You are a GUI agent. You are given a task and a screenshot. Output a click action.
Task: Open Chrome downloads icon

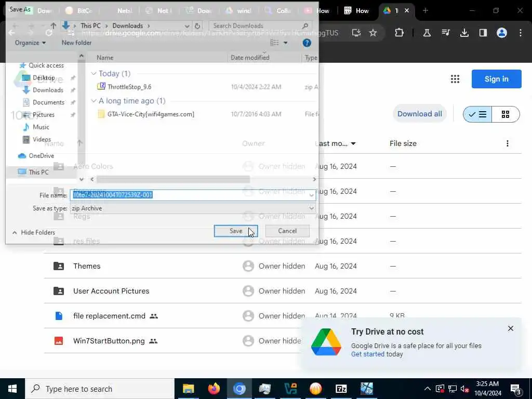point(464,33)
